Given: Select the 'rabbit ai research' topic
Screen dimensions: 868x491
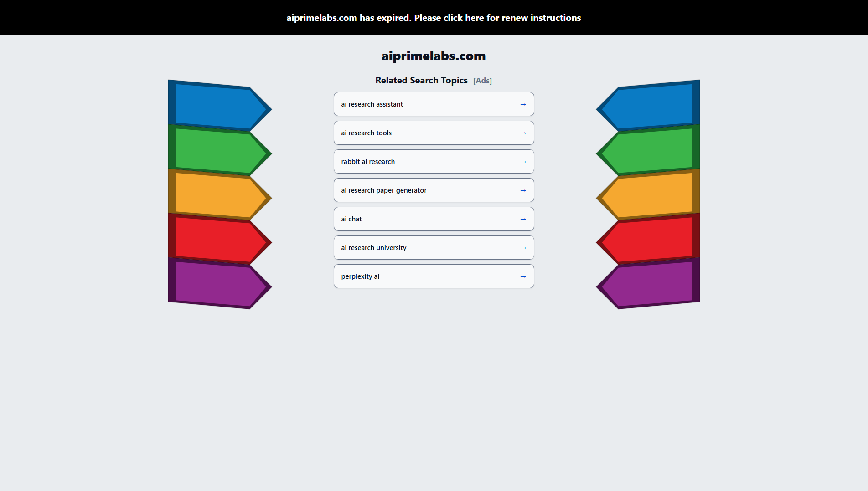Looking at the screenshot, I should tap(434, 162).
